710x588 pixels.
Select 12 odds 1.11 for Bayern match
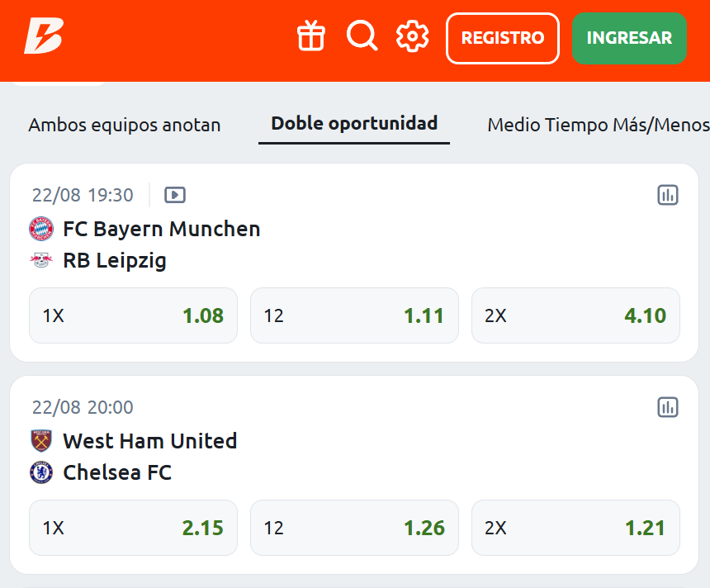pos(354,315)
